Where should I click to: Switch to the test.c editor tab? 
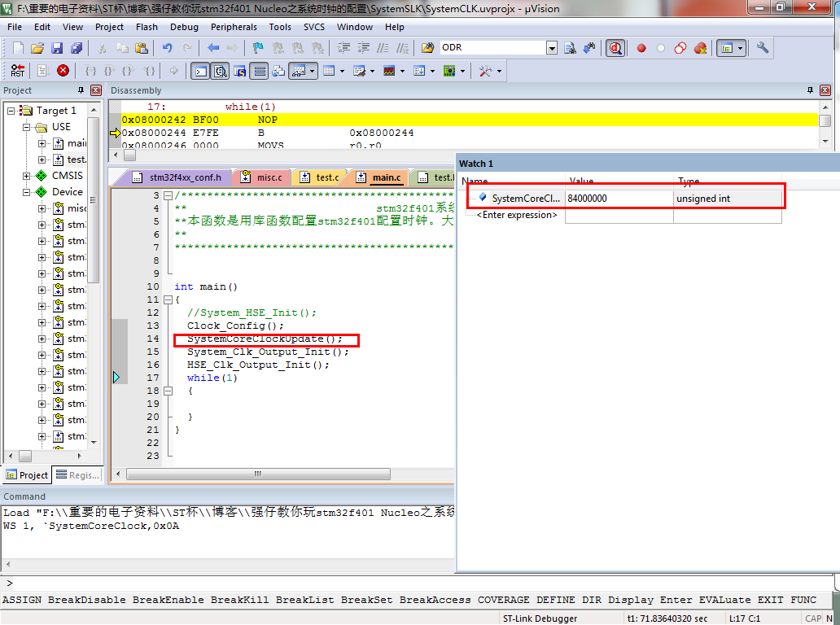pyautogui.click(x=320, y=177)
